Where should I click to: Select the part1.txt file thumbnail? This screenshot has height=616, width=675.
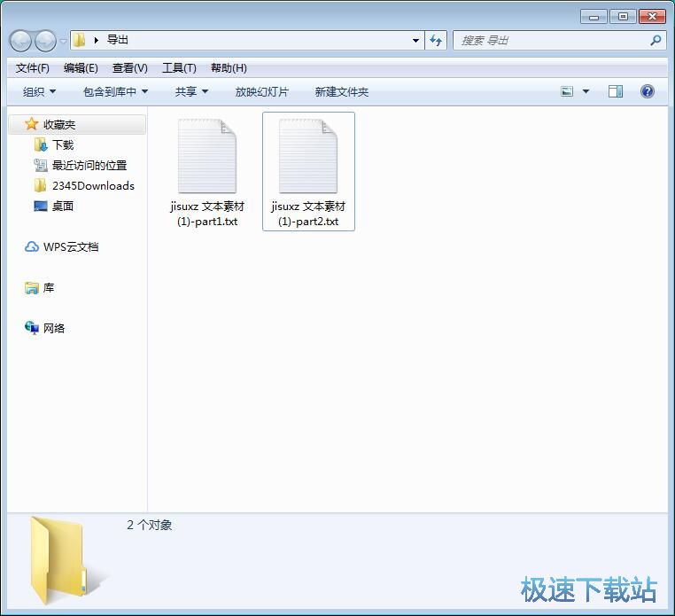click(x=207, y=156)
